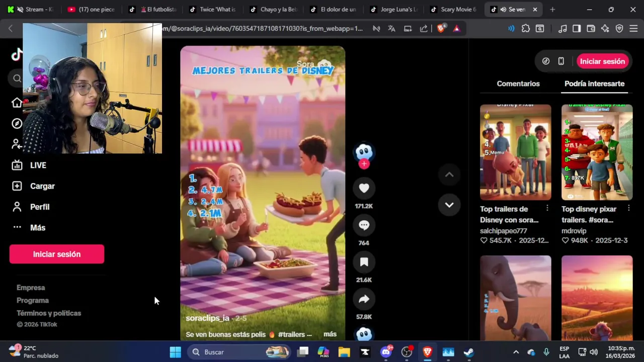
Task: Open the browser Extensions puzzle icon
Action: click(526, 29)
